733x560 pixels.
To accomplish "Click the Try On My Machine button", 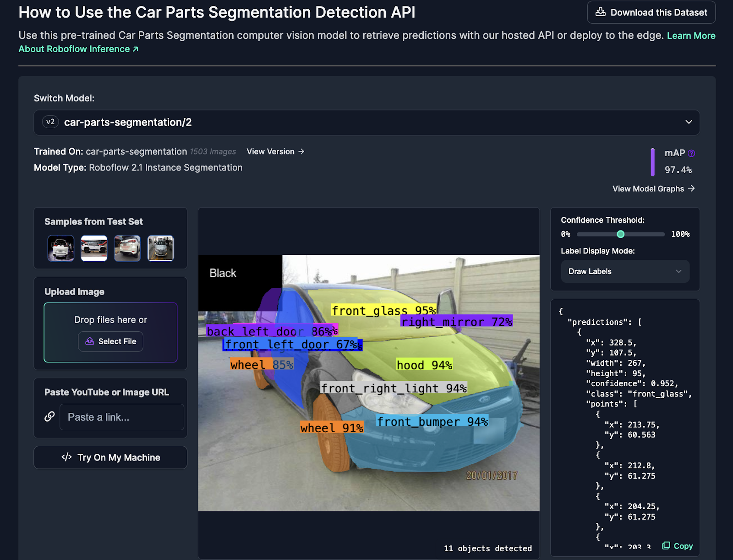I will click(x=110, y=457).
